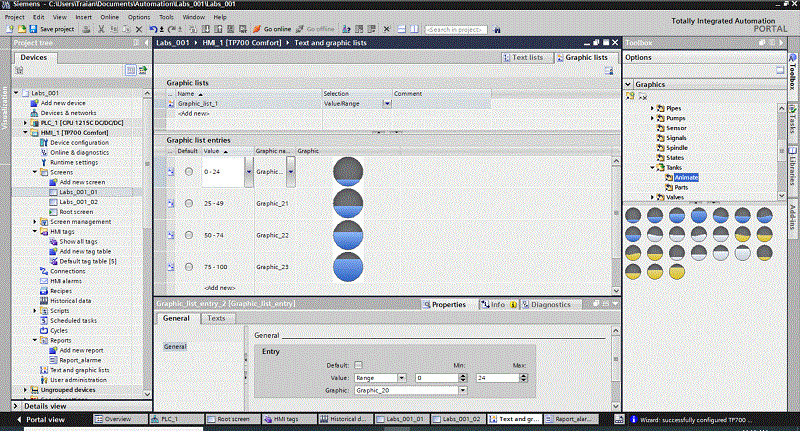This screenshot has height=431, width=800.
Task: Select Default radio button for 75 - 100 entry
Action: tap(189, 267)
